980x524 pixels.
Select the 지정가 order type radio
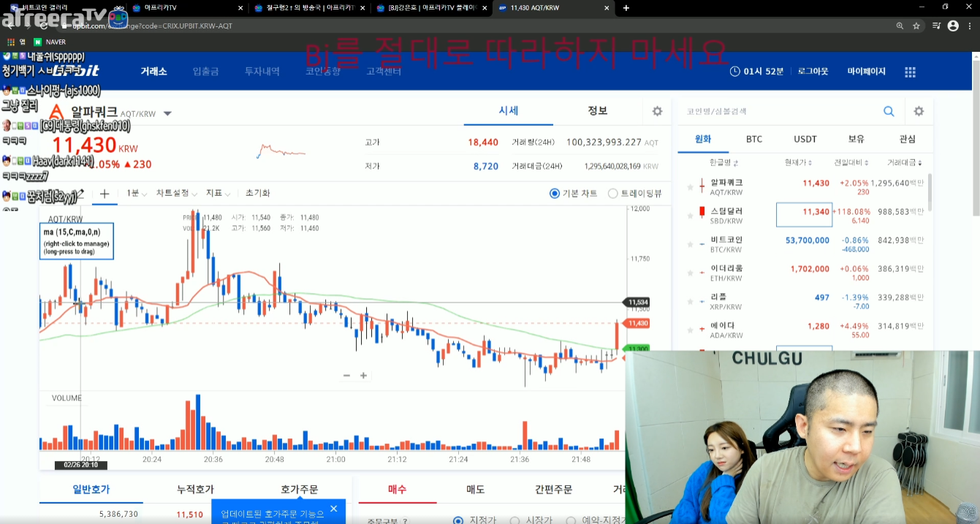458,520
